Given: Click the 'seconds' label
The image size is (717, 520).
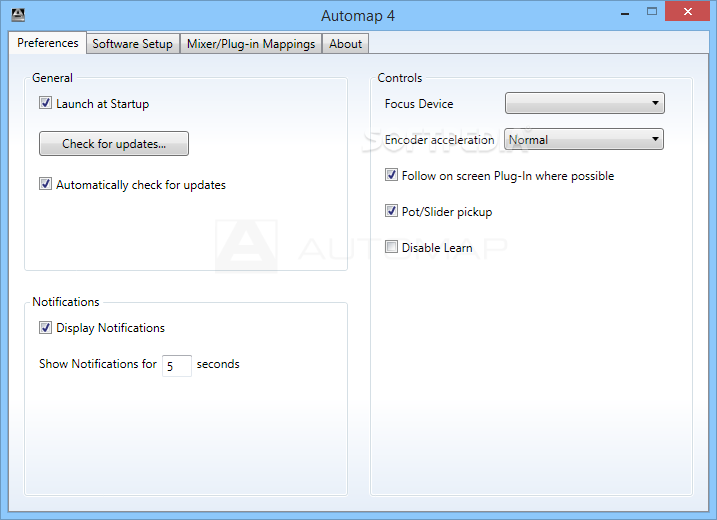Looking at the screenshot, I should point(218,364).
